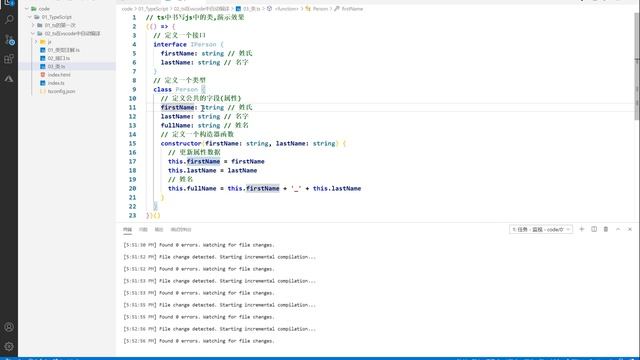Click the 03_ .ts file breadcrumb segment

point(251,9)
